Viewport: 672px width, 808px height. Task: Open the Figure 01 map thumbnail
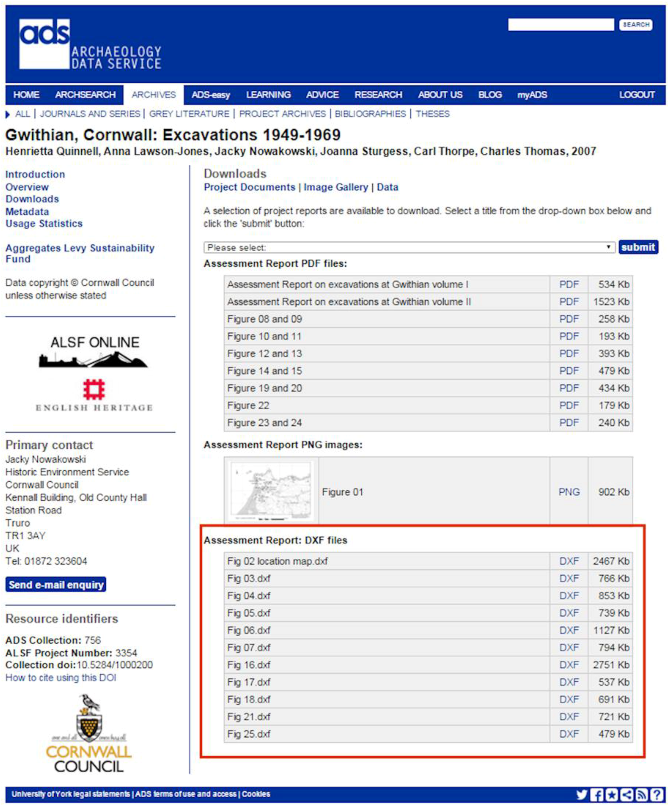(x=271, y=491)
